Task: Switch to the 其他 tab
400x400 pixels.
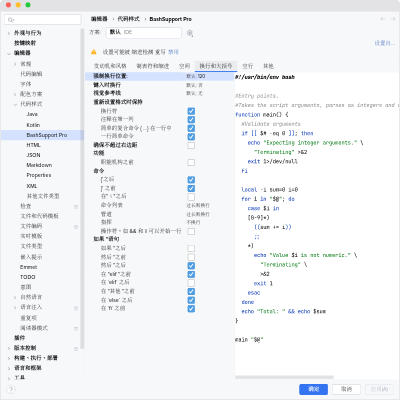Action: point(268,66)
